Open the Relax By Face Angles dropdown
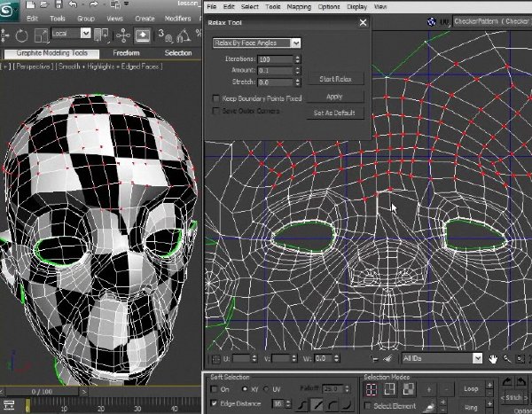 257,43
